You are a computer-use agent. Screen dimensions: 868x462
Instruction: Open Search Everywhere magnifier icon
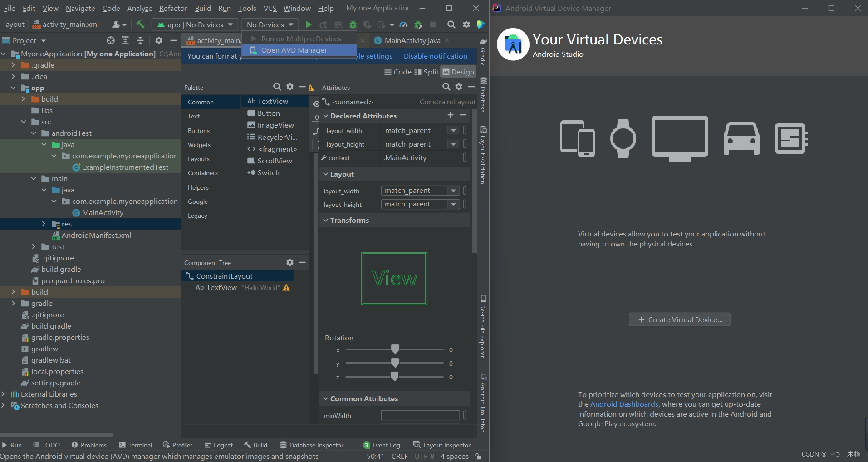click(451, 25)
